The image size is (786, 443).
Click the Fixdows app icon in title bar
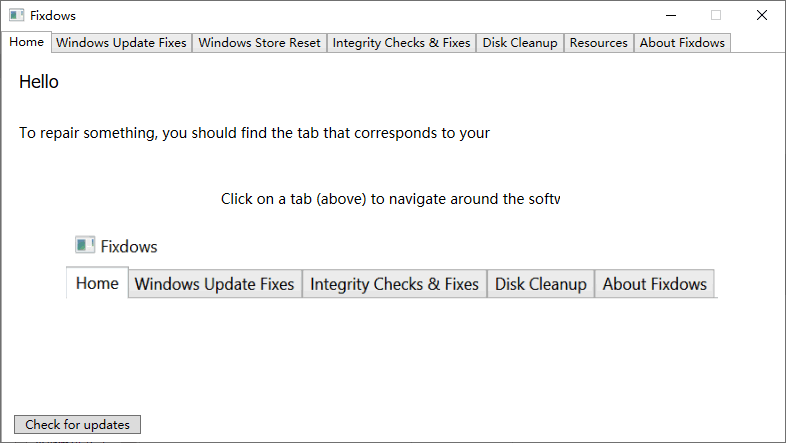16,16
